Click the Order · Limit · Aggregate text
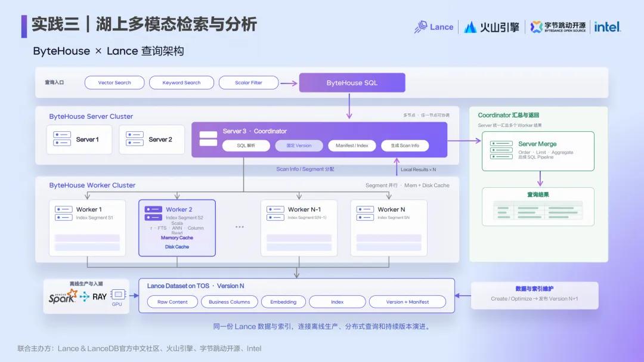The image size is (644, 362). pos(546,153)
